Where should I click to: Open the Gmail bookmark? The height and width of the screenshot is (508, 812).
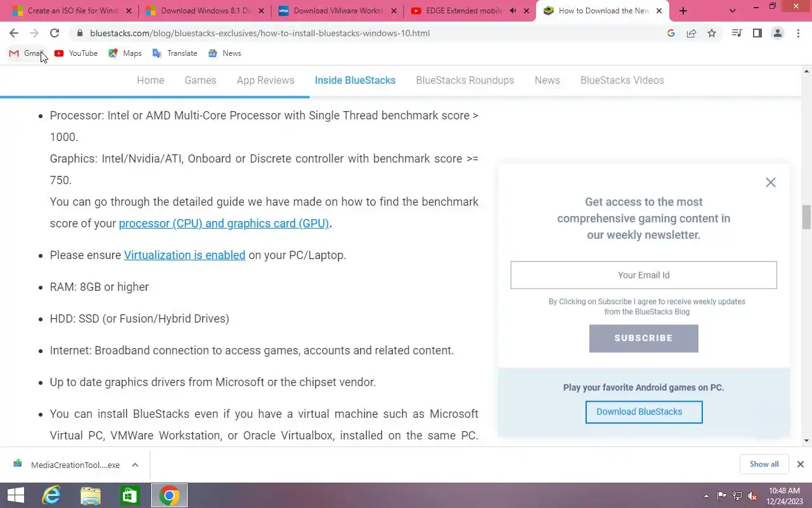click(26, 53)
